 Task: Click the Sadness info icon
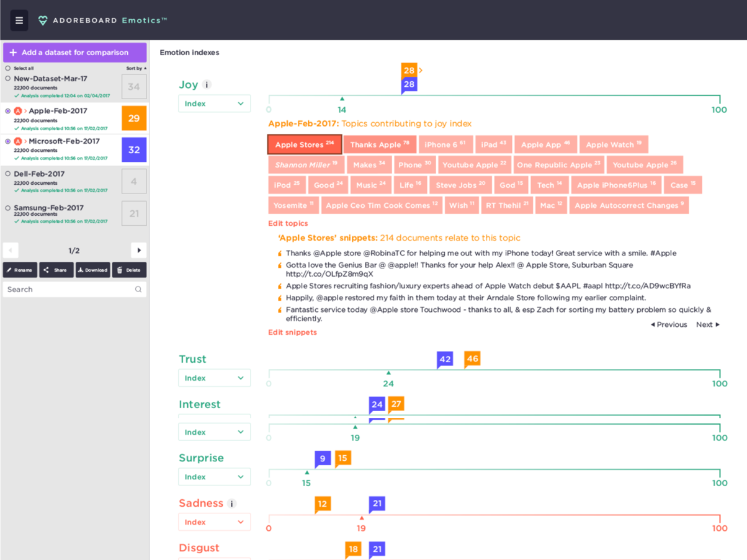pos(232,504)
